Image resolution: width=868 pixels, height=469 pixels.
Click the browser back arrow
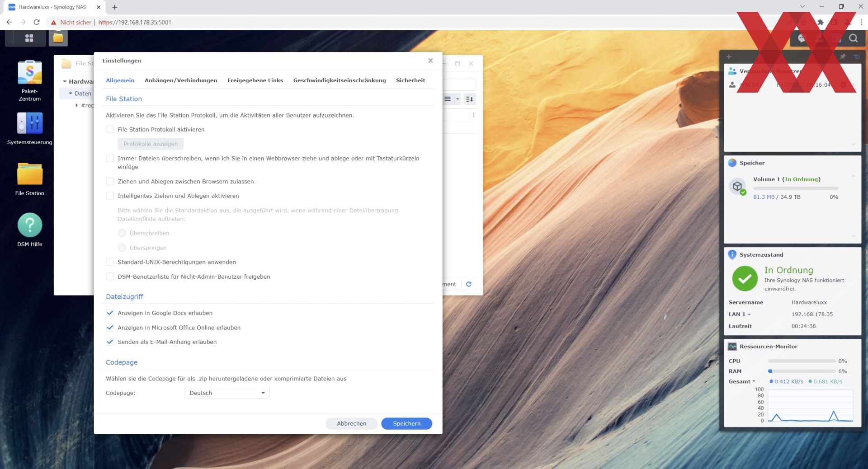9,22
